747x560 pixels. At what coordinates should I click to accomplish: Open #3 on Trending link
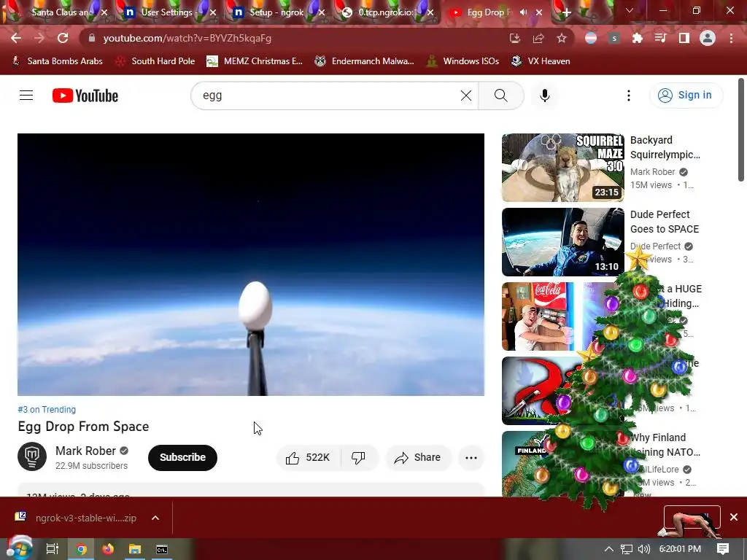click(47, 410)
